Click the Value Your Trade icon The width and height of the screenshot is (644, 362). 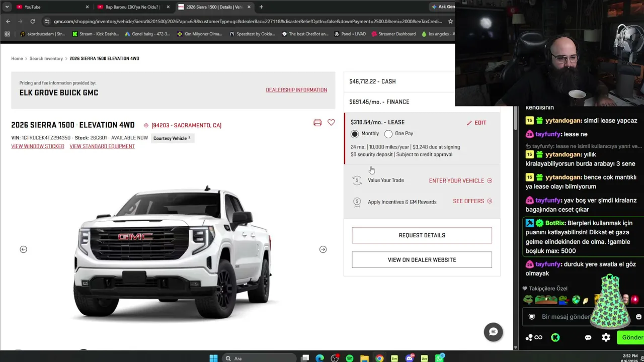point(357,180)
